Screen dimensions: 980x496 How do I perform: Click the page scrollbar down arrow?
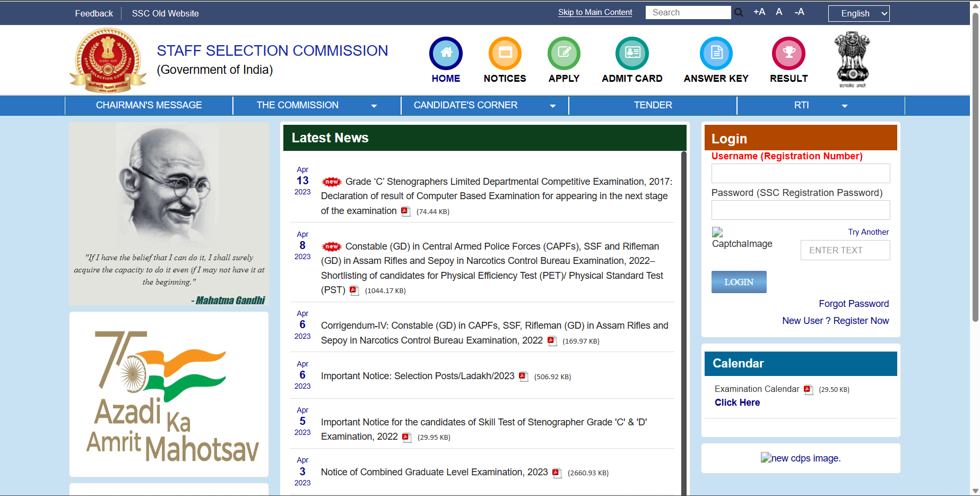pos(975,491)
